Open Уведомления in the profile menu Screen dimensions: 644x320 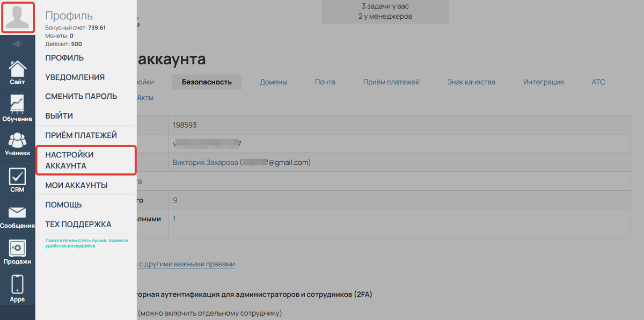[x=74, y=77]
